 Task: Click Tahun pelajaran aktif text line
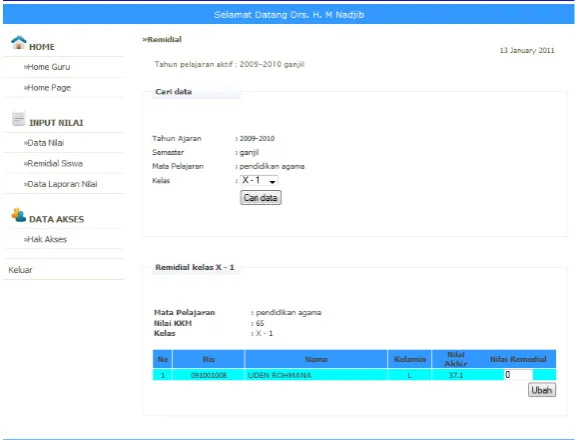pyautogui.click(x=229, y=65)
